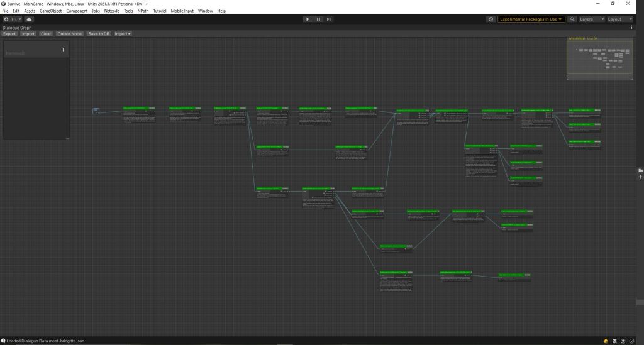Open the File menu
This screenshot has height=345, width=644.
pyautogui.click(x=5, y=11)
